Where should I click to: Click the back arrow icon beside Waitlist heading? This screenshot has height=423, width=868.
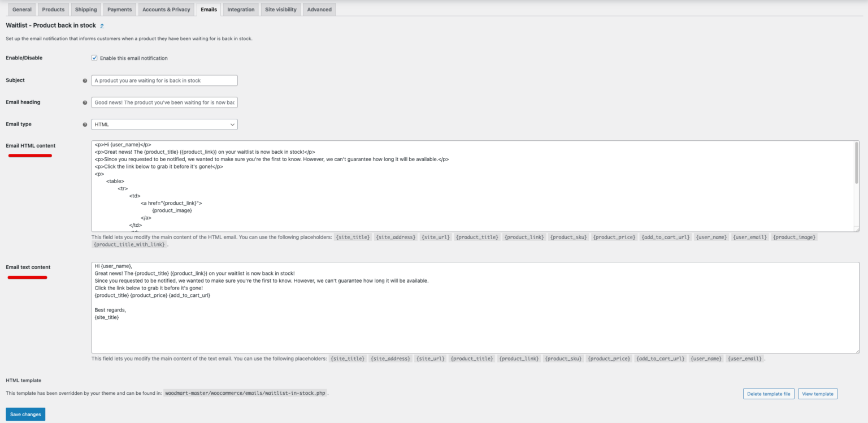pyautogui.click(x=102, y=26)
